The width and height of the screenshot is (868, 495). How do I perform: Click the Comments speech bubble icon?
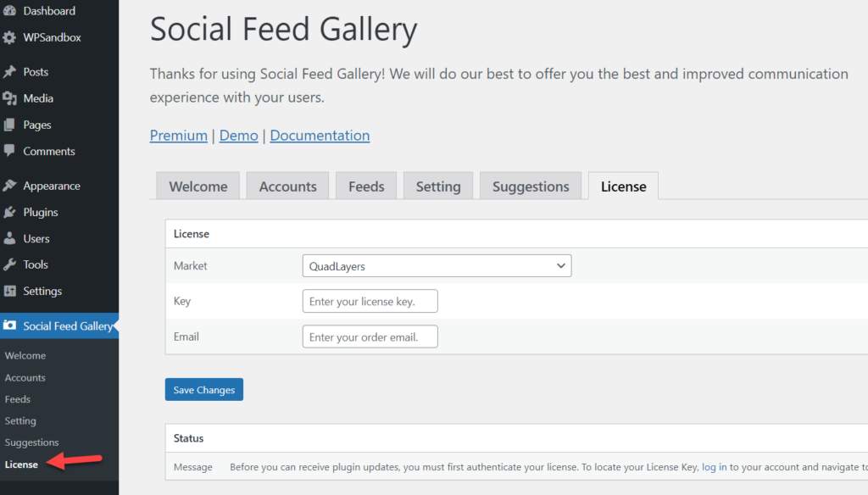pyautogui.click(x=9, y=151)
